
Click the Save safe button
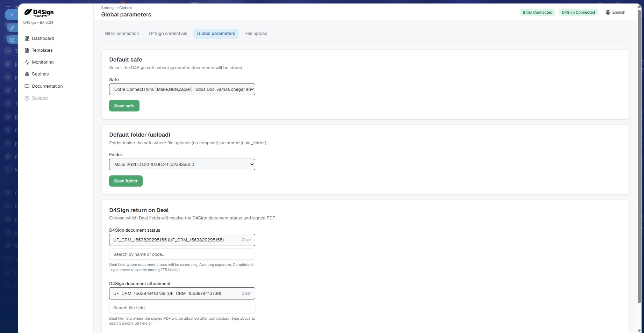click(x=124, y=106)
